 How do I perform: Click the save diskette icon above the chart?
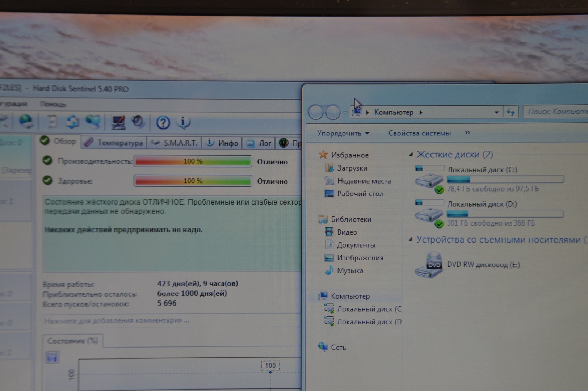tap(52, 357)
